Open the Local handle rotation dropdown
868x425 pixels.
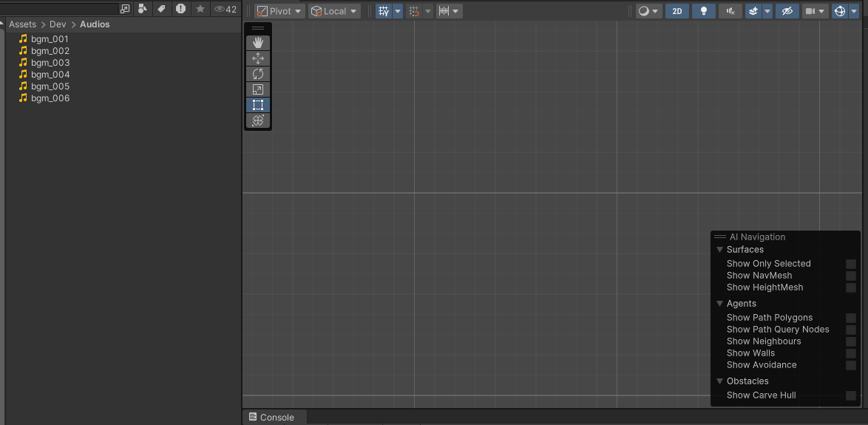(334, 11)
